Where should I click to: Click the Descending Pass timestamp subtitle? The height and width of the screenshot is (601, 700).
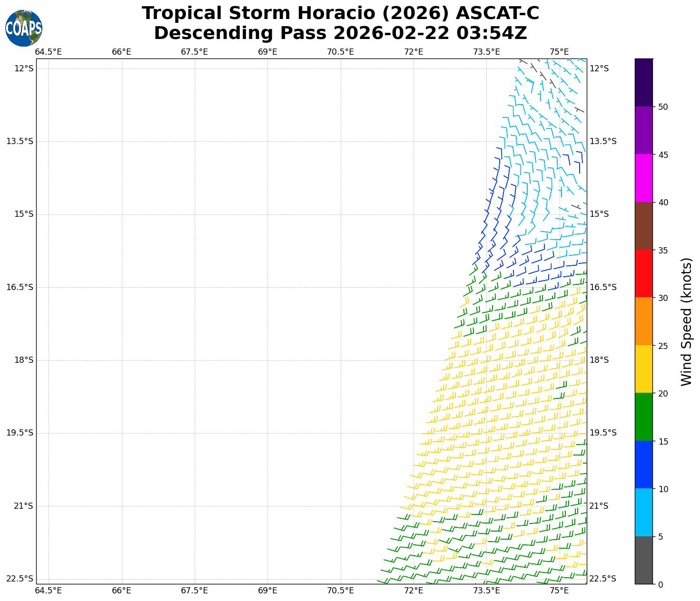(340, 33)
